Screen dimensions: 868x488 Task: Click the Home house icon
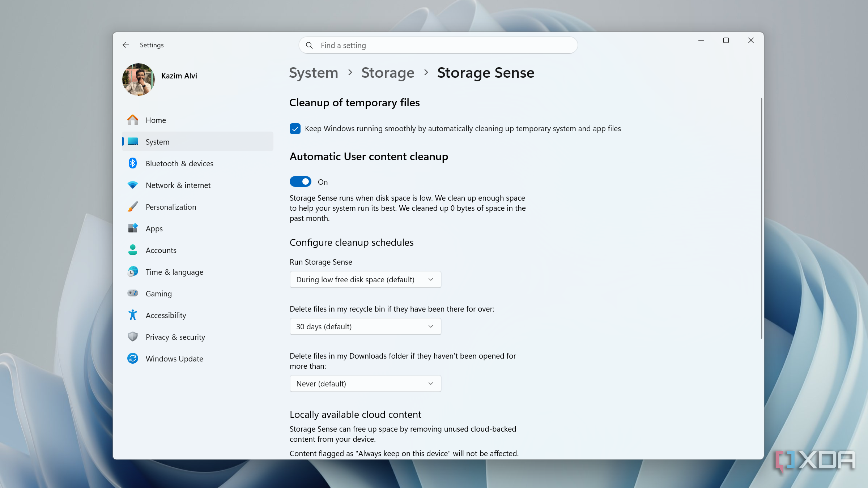[x=133, y=120]
